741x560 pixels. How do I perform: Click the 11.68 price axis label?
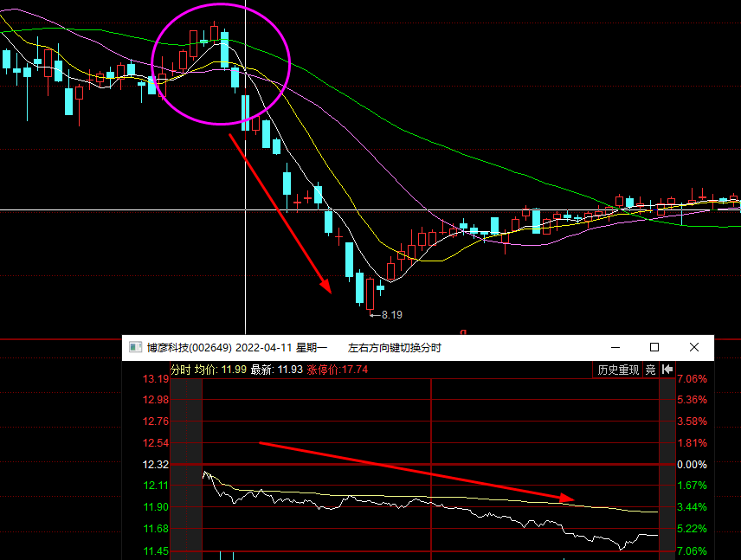click(x=156, y=529)
